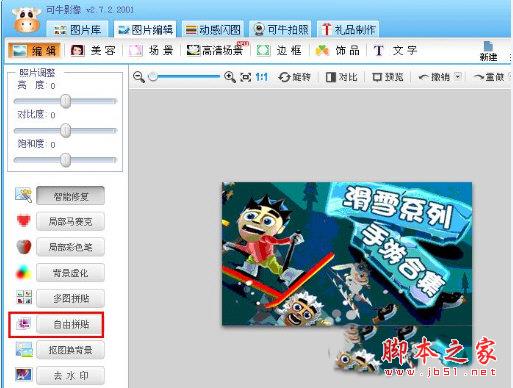
Task: Click the red apple color-pen icon
Action: (x=24, y=247)
